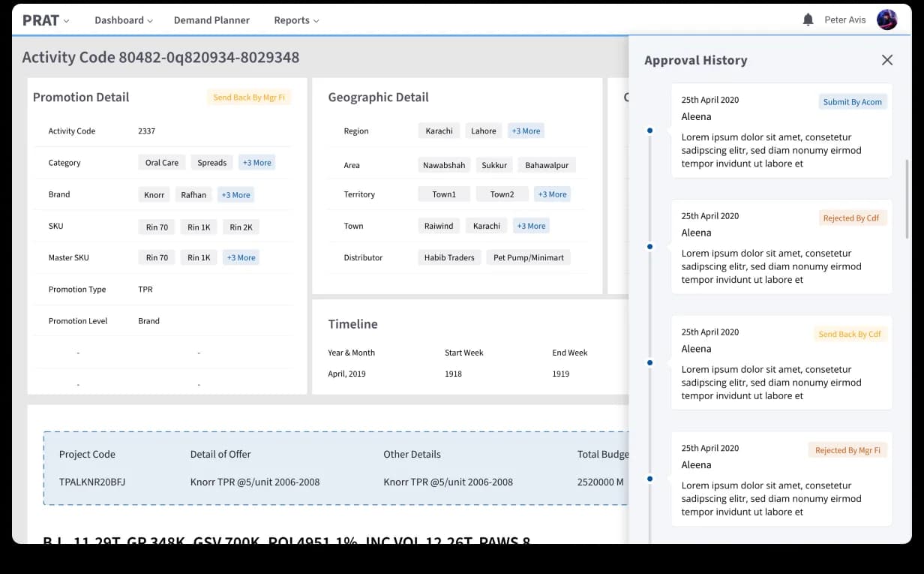Click the Sukkur area chip
The width and height of the screenshot is (924, 574).
(494, 165)
